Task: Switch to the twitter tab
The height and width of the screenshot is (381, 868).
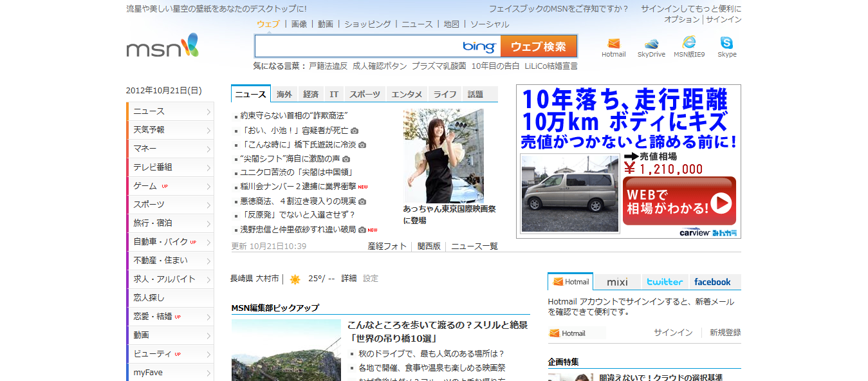Action: click(x=665, y=282)
